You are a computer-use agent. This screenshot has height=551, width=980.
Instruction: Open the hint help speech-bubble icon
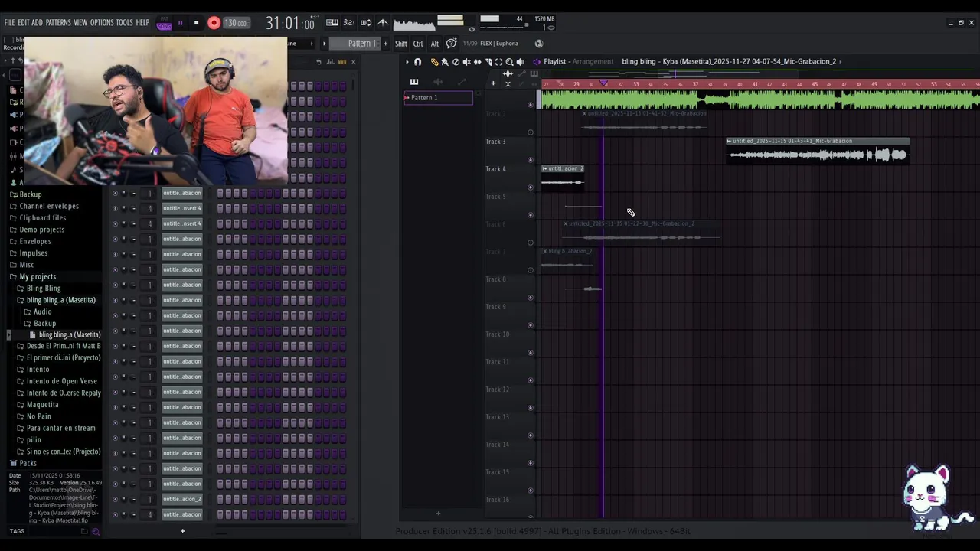[x=451, y=43]
